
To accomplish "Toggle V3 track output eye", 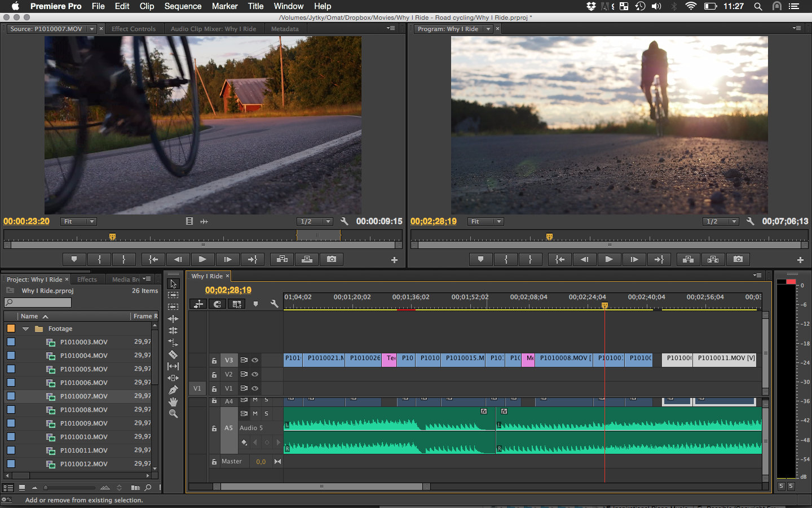I will [255, 360].
